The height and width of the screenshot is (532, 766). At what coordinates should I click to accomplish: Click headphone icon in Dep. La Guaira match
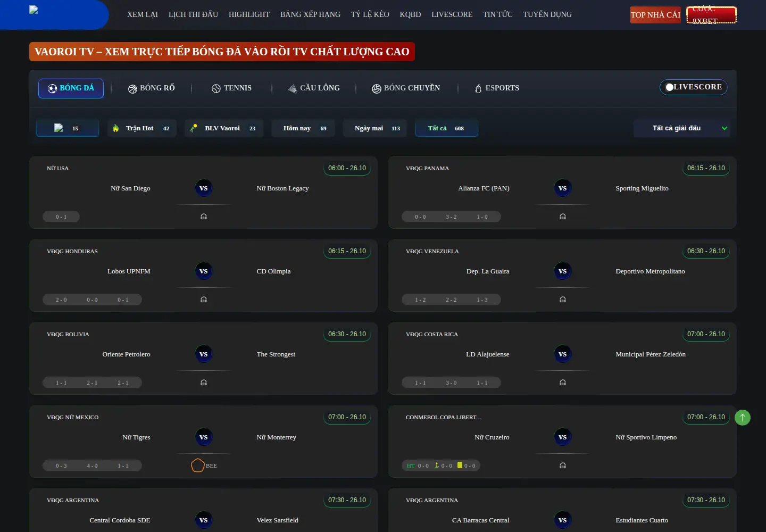563,300
